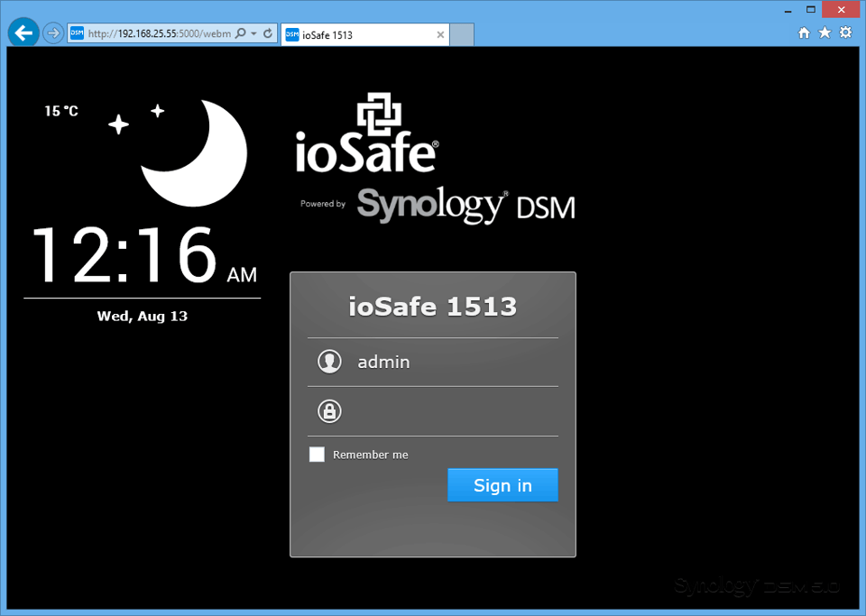Go back using the browser back arrow

point(23,33)
